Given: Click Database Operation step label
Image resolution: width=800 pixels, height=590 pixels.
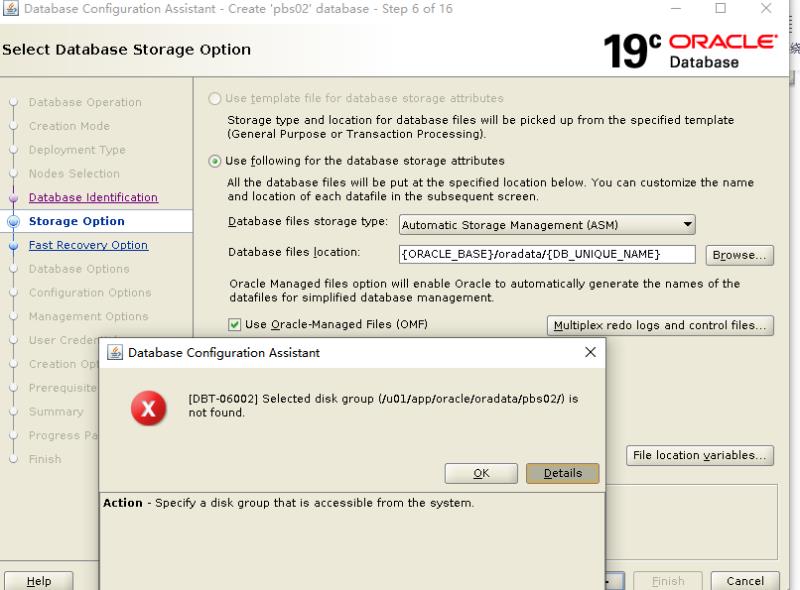Looking at the screenshot, I should (85, 102).
